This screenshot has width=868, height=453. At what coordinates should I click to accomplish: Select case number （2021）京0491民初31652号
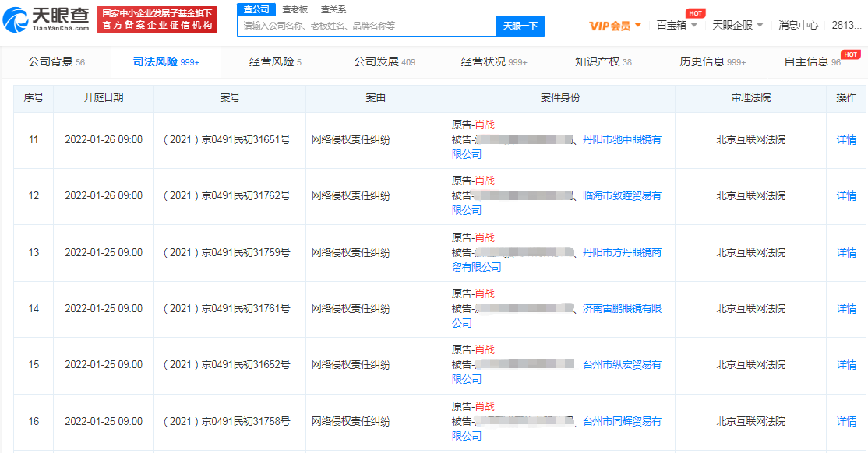(227, 365)
